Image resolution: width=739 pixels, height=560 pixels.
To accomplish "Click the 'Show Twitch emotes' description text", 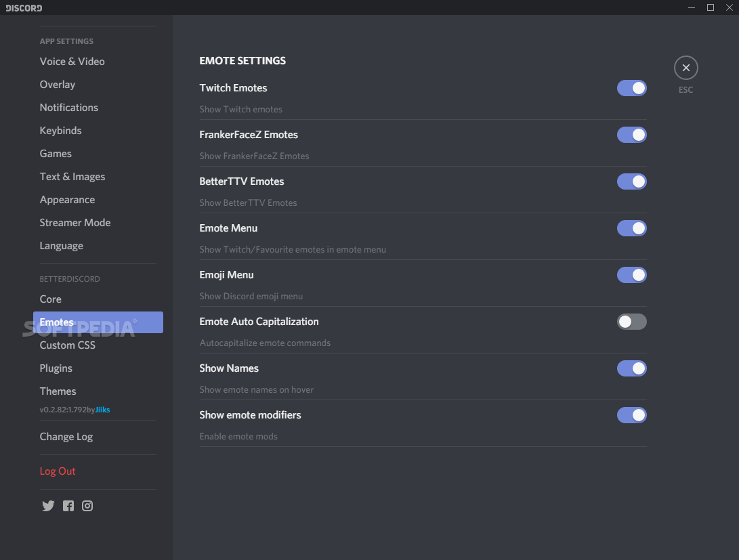I will (241, 109).
